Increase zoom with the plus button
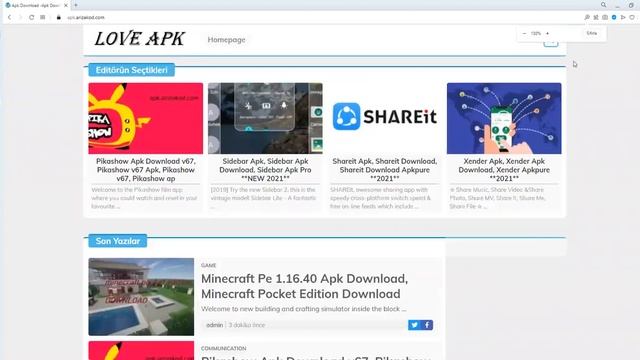 (547, 33)
